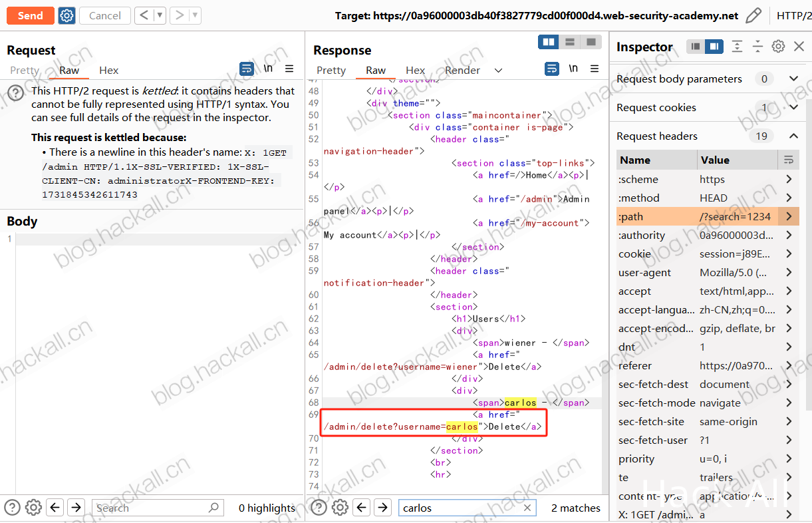The height and width of the screenshot is (523, 812).
Task: Go forward to the next request in history
Action: (180, 15)
